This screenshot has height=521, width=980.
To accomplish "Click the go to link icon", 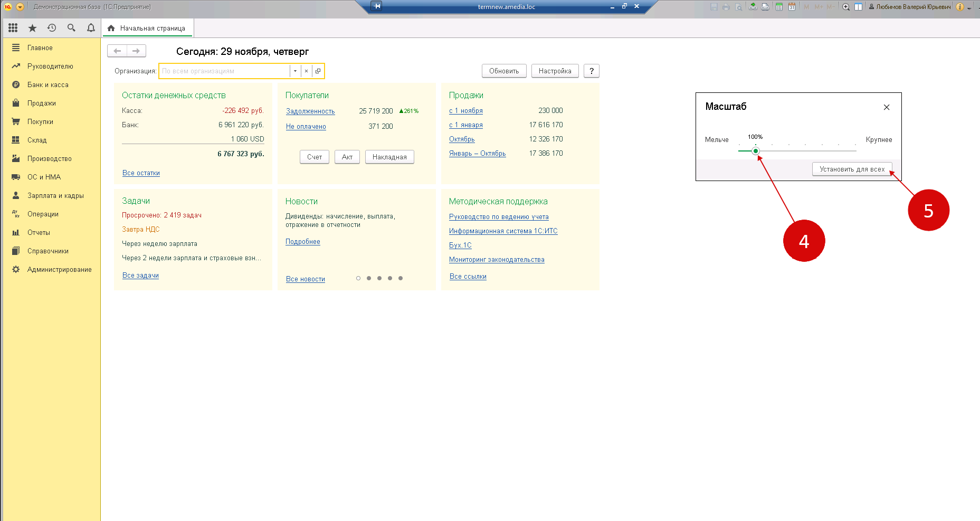I will 765,7.
